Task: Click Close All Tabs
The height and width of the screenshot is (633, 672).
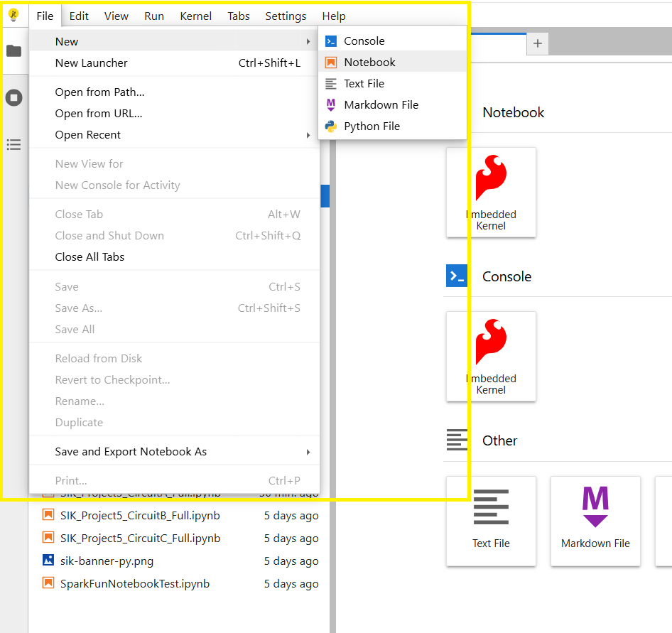Action: pyautogui.click(x=90, y=257)
